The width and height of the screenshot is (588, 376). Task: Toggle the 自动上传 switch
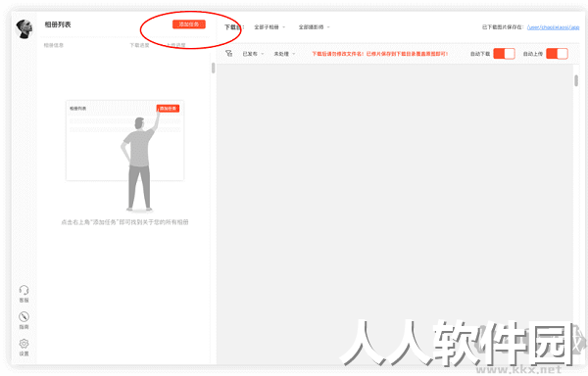[557, 54]
